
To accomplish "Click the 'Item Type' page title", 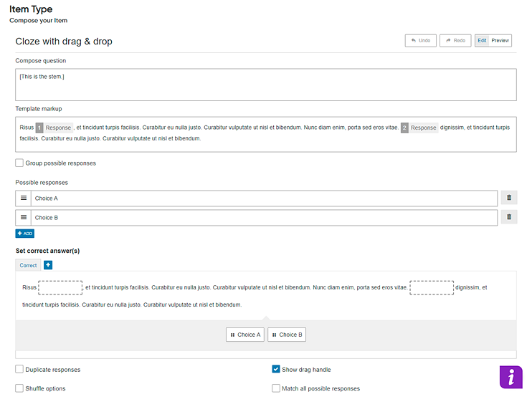I will point(31,9).
